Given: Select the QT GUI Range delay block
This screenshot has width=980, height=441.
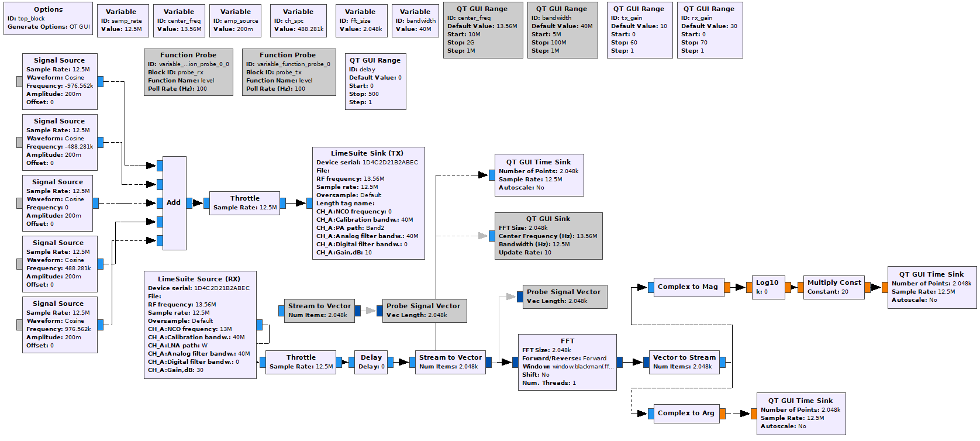Looking at the screenshot, I should click(x=375, y=82).
